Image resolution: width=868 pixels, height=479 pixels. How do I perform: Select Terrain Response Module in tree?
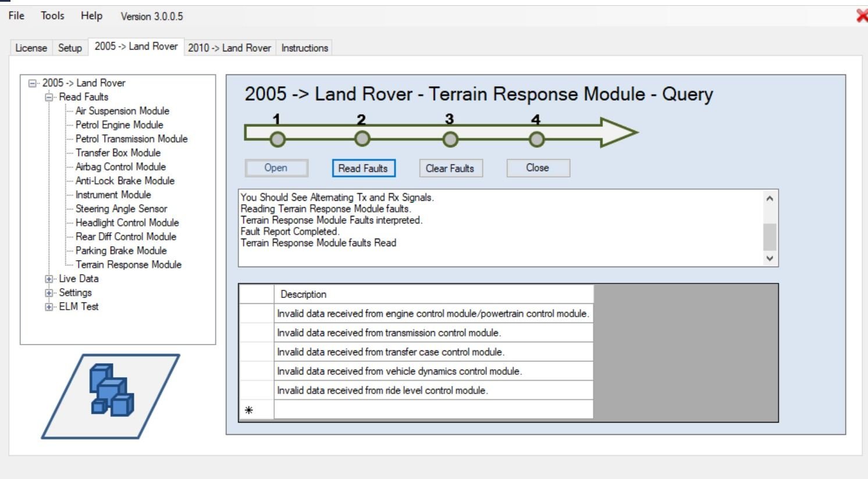128,264
